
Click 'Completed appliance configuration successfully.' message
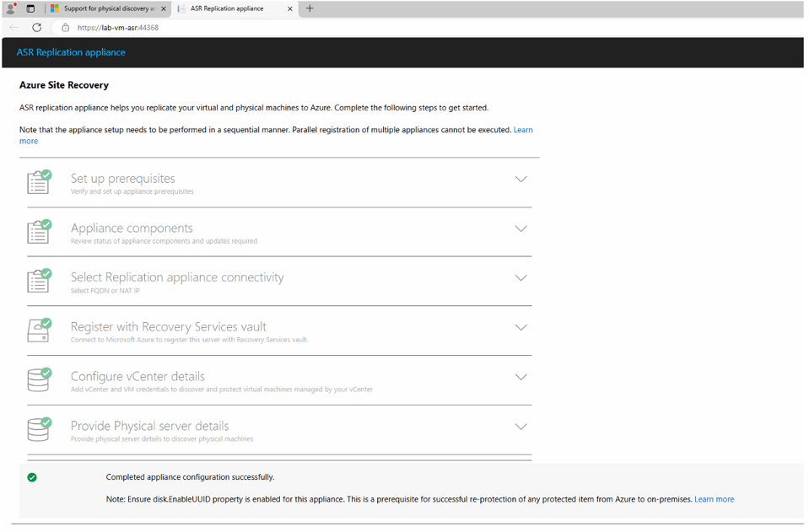point(190,477)
